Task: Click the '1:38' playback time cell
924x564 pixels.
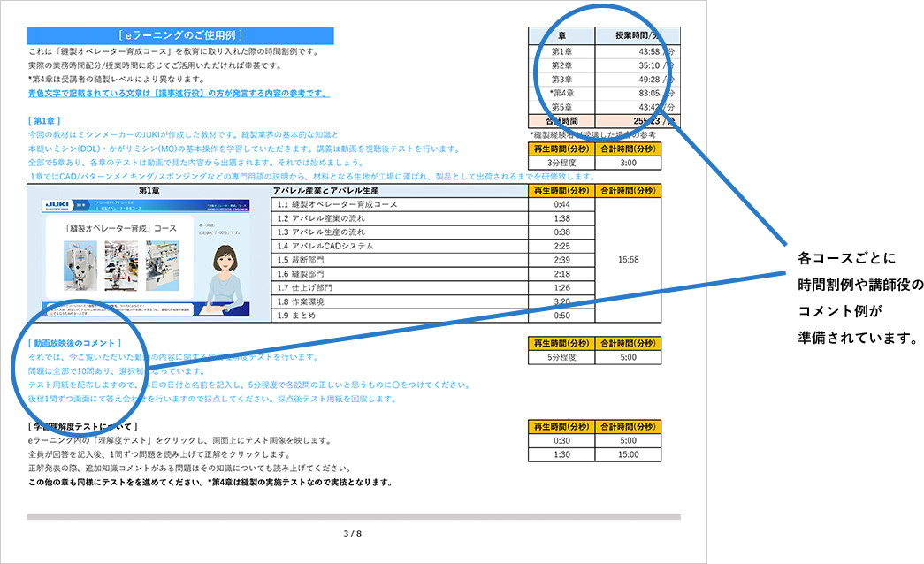Action: click(x=561, y=218)
